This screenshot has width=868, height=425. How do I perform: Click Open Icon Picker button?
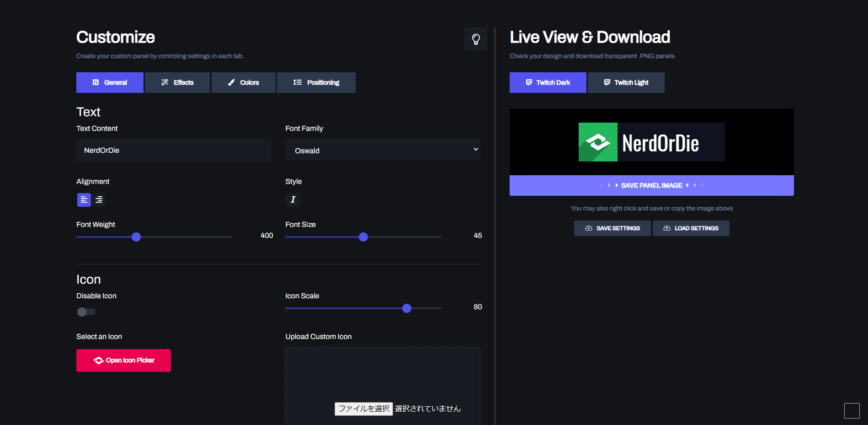123,360
